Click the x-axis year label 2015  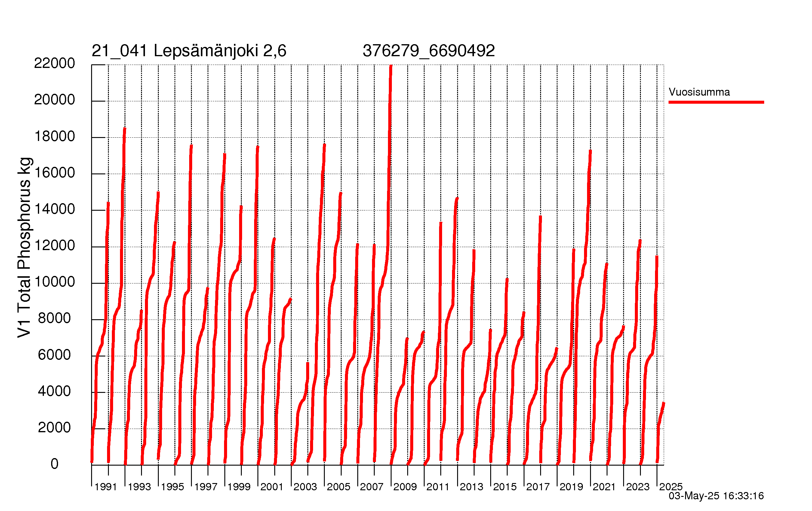pos(505,487)
